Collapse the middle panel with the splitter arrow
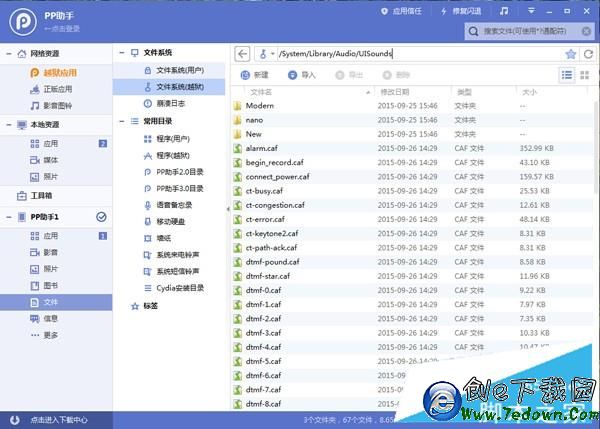600x429 pixels. tap(228, 209)
